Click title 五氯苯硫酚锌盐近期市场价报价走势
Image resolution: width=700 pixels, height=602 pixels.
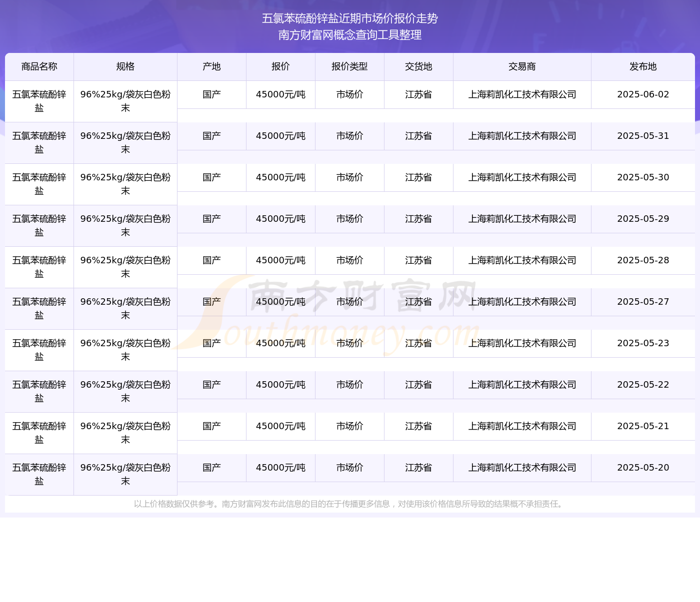coord(350,18)
